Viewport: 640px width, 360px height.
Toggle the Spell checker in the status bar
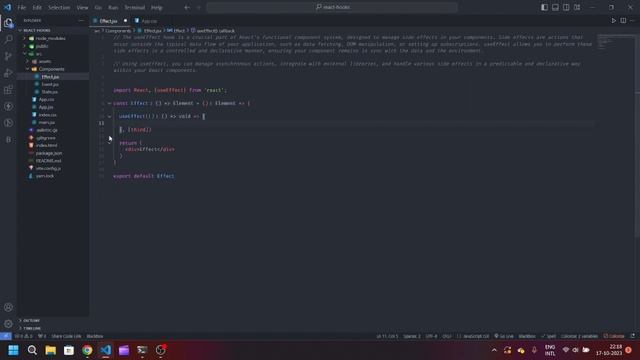[549, 336]
